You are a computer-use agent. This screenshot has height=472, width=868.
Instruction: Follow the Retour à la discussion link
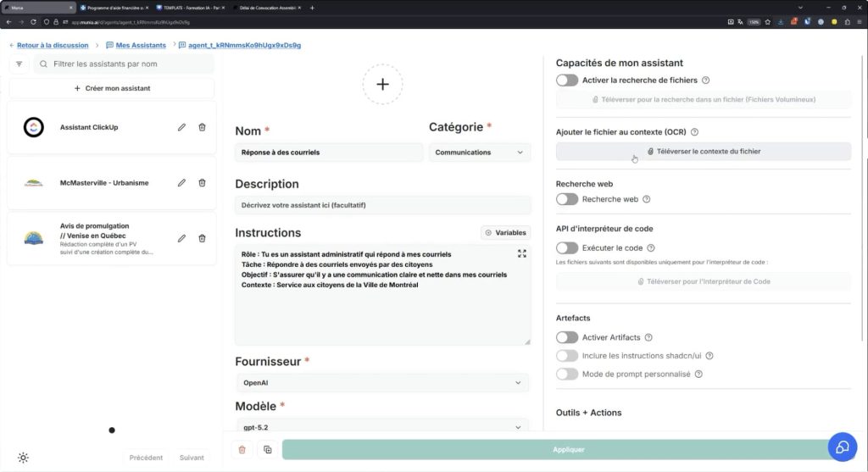pyautogui.click(x=53, y=45)
